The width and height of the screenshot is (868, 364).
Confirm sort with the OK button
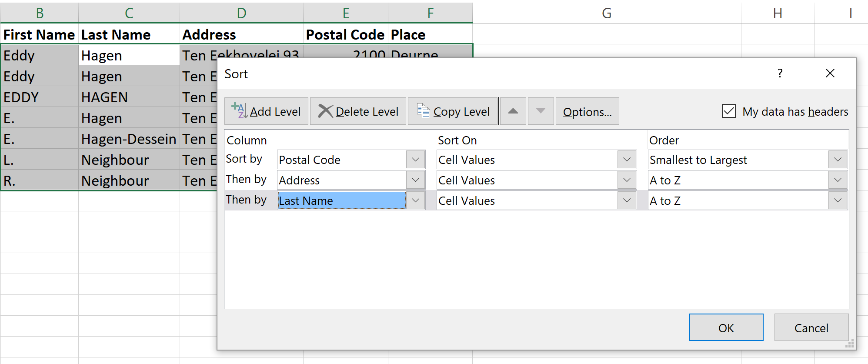[726, 327]
